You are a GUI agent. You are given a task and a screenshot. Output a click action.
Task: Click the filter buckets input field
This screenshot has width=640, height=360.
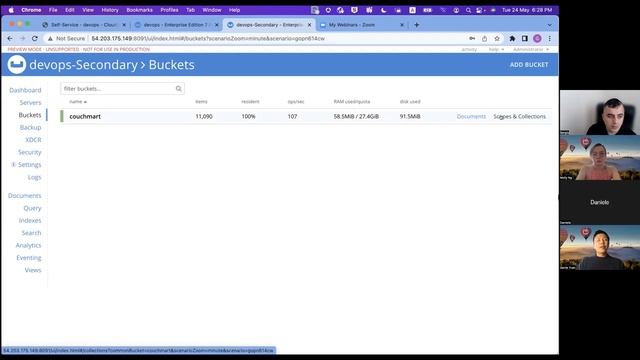tap(122, 89)
